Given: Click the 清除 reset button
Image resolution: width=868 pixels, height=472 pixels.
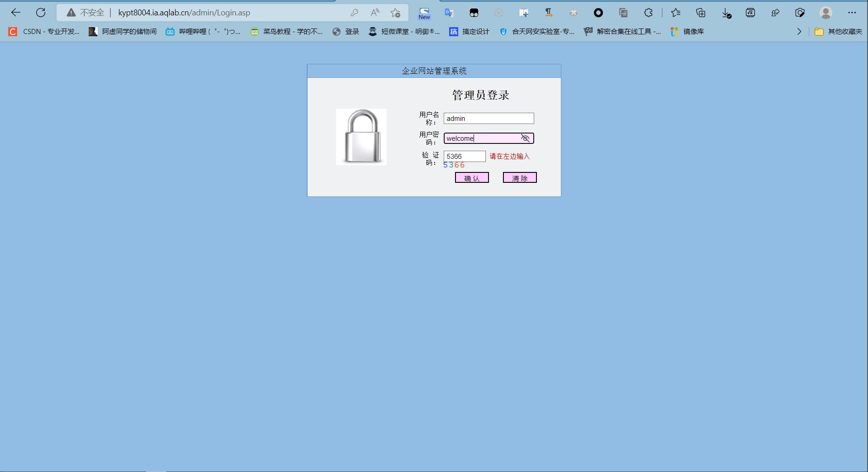Looking at the screenshot, I should [x=520, y=178].
